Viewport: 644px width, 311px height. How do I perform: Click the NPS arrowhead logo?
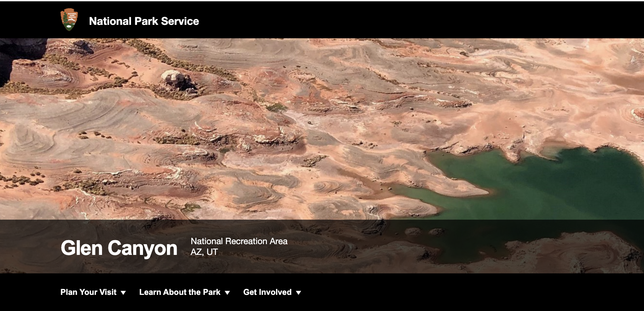pos(69,20)
